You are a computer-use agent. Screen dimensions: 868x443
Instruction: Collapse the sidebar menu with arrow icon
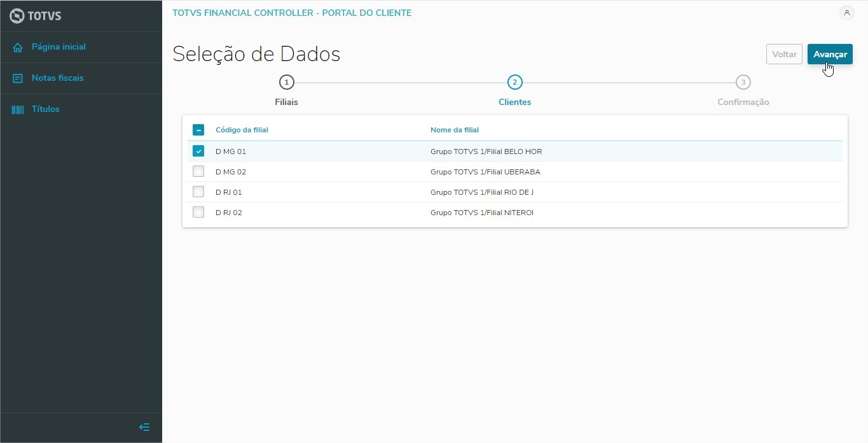[144, 427]
